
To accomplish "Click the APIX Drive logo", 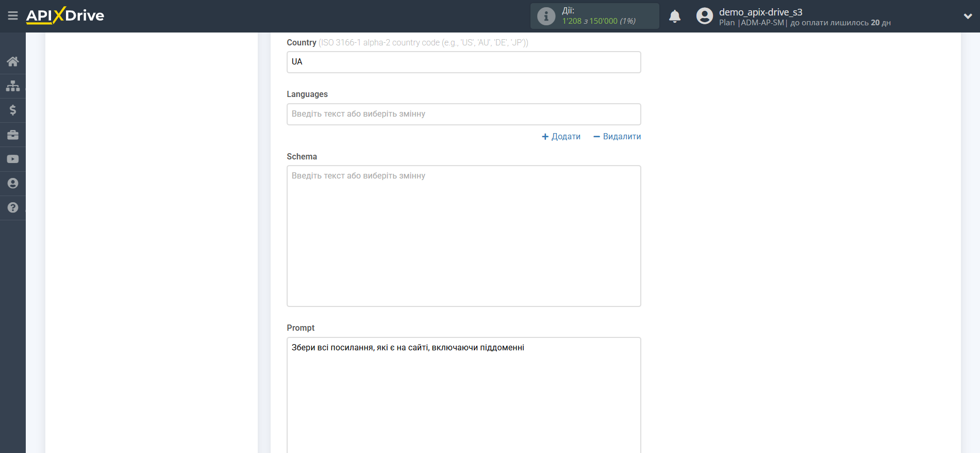I will (65, 15).
